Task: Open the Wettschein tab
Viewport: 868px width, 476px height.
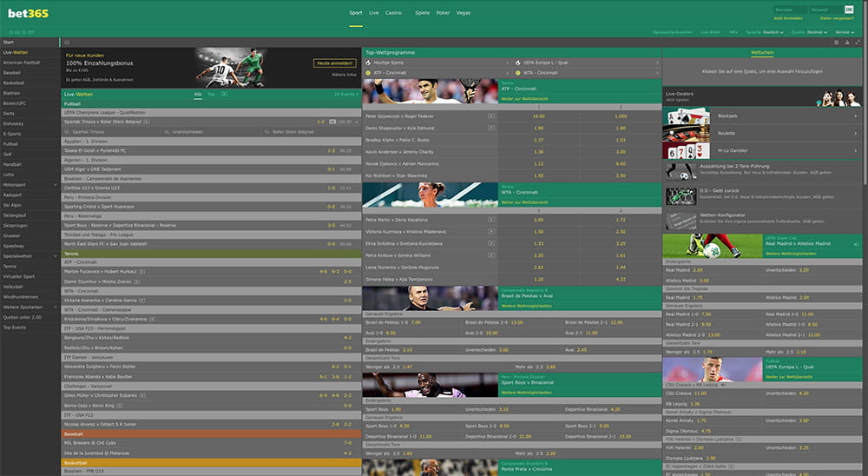Action: click(x=762, y=53)
